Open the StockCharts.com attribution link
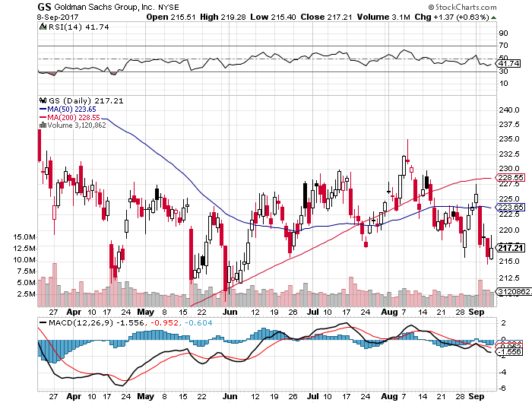Viewport: 532px width, 403px height. 462,7
